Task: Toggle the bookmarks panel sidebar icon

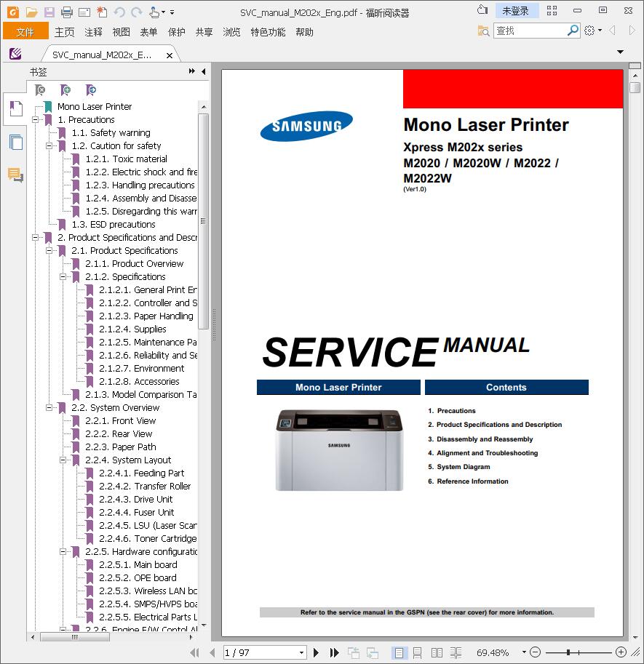Action: point(16,109)
